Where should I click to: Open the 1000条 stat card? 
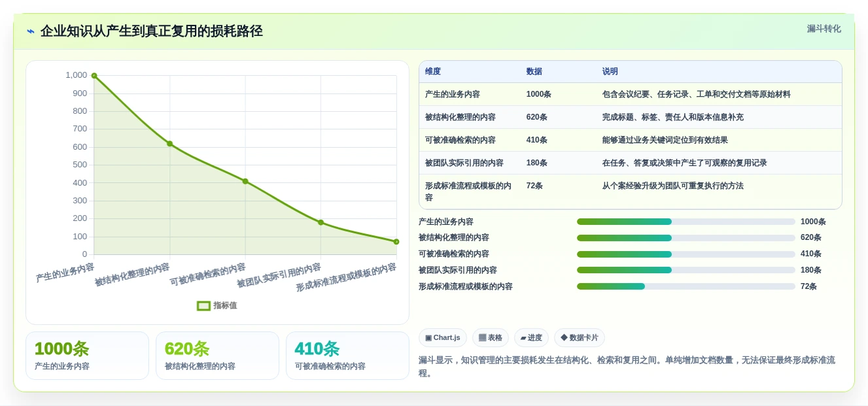(87, 356)
